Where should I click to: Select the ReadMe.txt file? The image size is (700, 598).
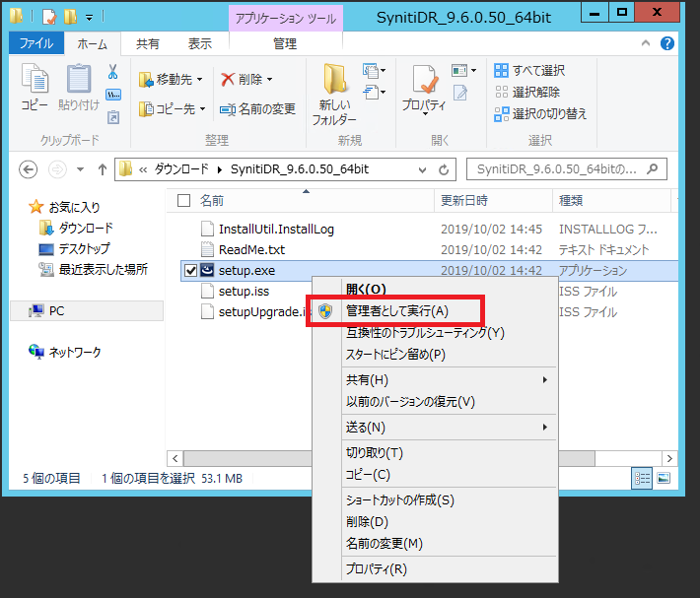click(x=251, y=249)
